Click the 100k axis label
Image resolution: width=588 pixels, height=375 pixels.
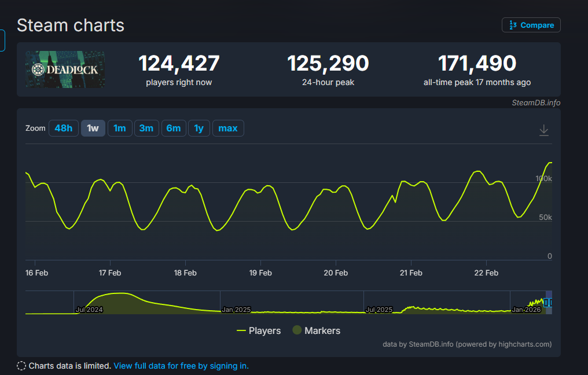543,178
